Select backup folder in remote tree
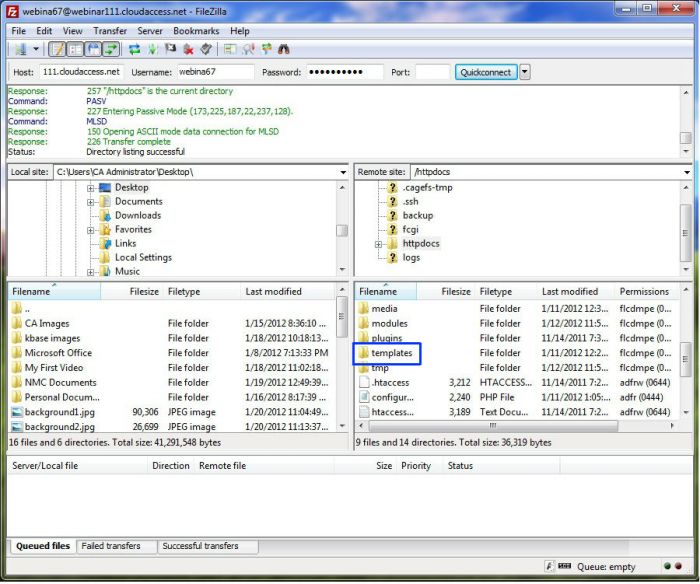The image size is (700, 584). click(x=418, y=216)
